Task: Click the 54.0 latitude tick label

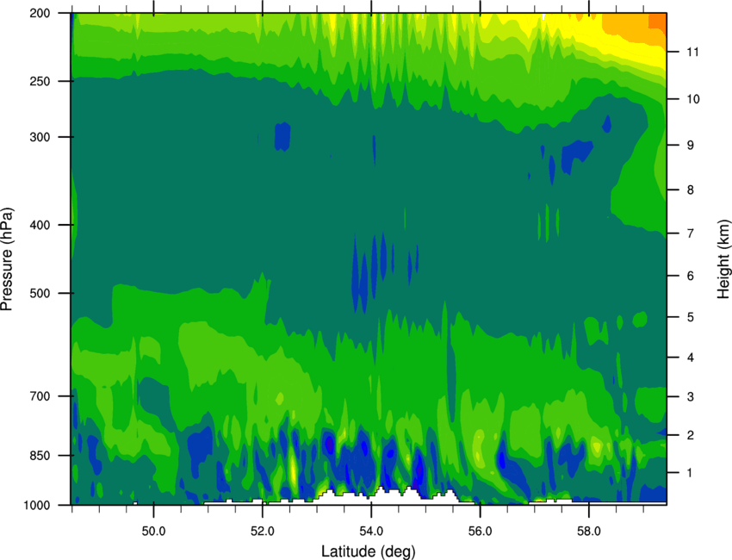Action: coord(371,532)
